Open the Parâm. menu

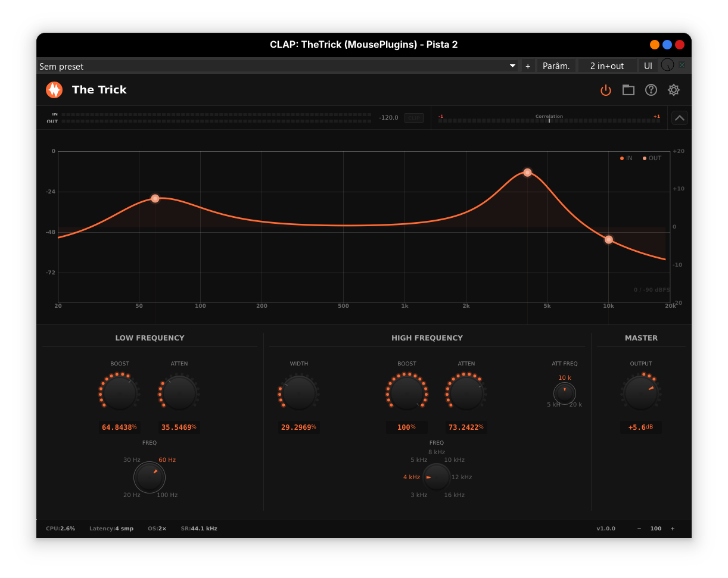point(556,66)
